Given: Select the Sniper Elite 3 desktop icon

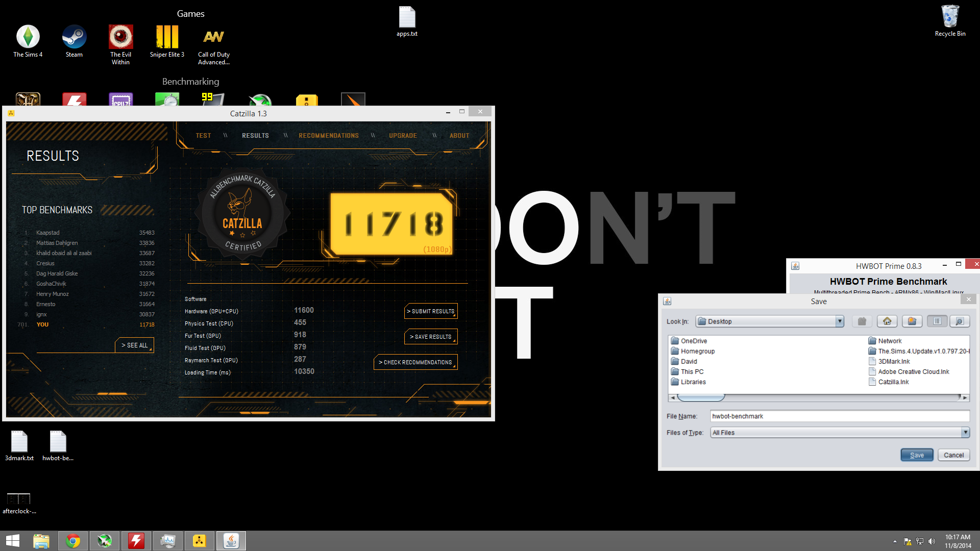Looking at the screenshot, I should [167, 41].
